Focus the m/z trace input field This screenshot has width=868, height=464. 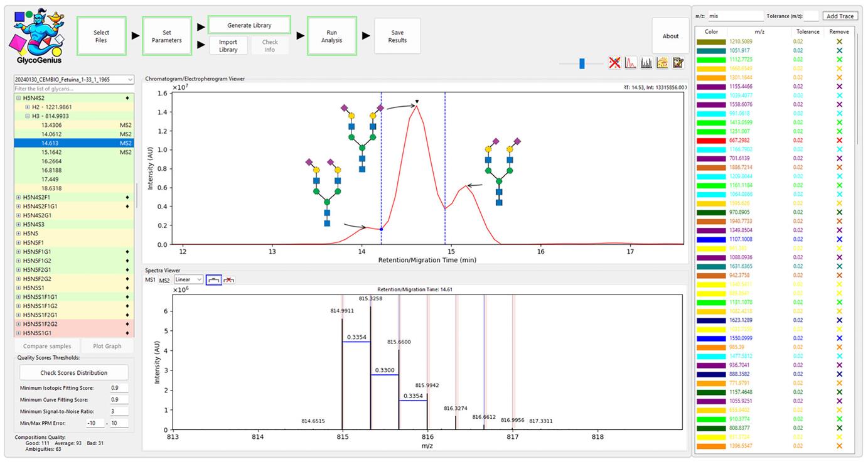(x=734, y=16)
